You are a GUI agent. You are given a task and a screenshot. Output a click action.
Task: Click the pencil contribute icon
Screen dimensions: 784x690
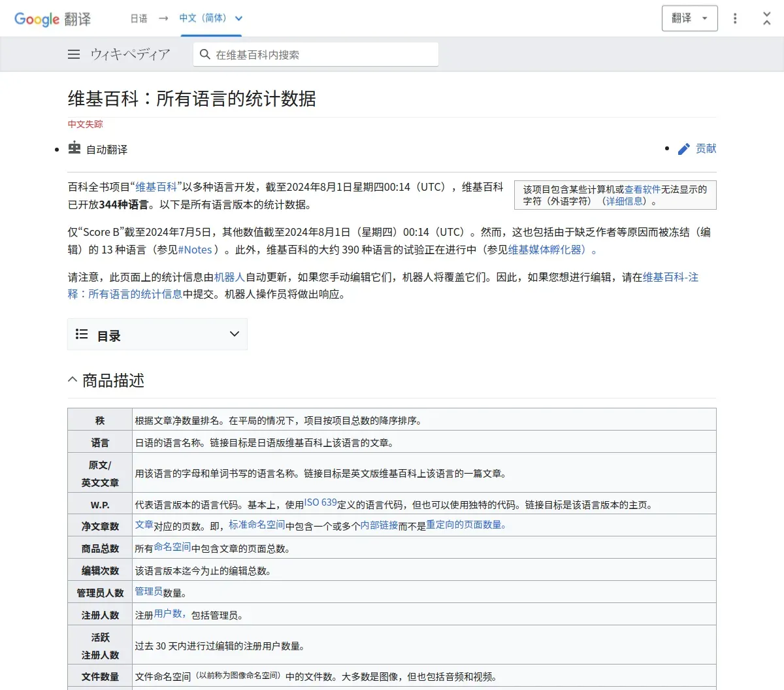tap(684, 149)
